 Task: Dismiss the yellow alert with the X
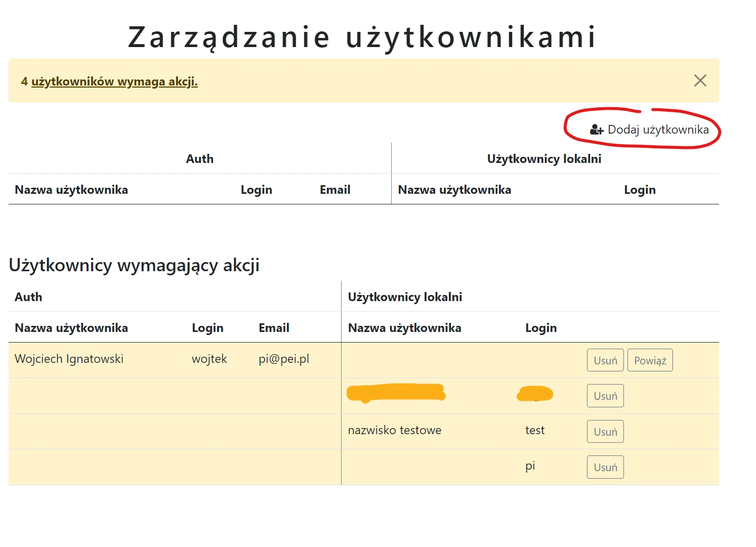click(x=700, y=80)
